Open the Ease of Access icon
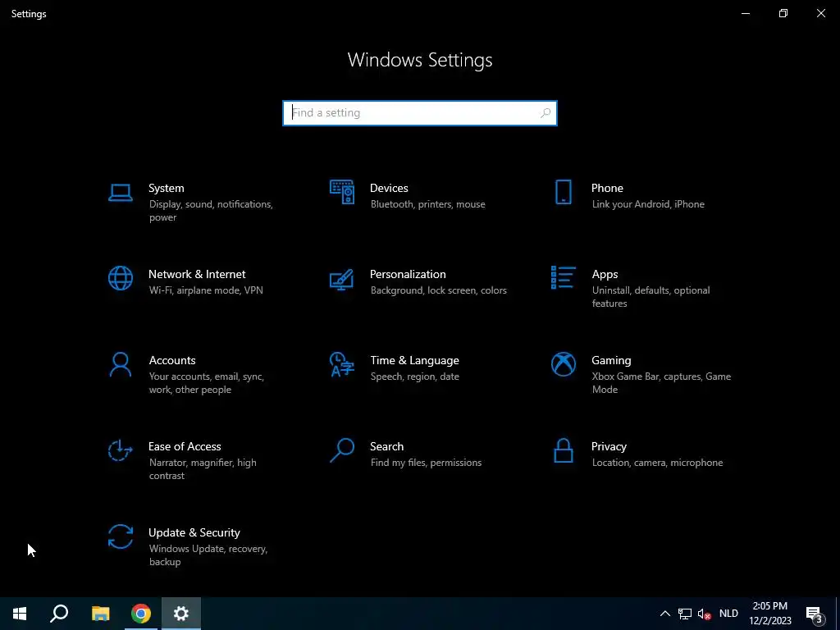 (x=120, y=450)
